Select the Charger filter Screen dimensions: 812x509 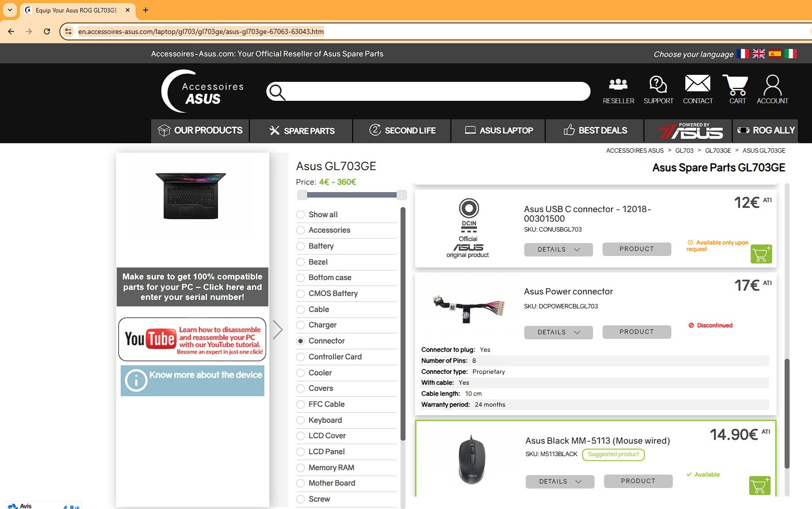[x=300, y=325]
